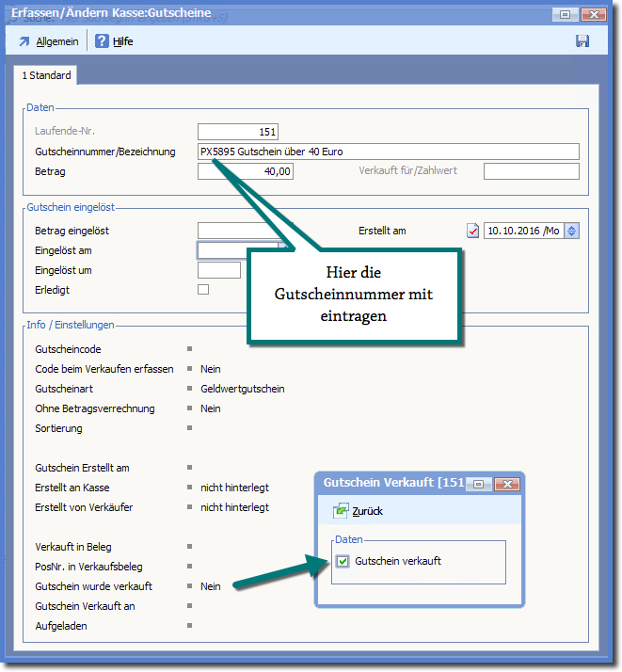
Task: Toggle the Erledigt checkbox
Action: pyautogui.click(x=203, y=290)
